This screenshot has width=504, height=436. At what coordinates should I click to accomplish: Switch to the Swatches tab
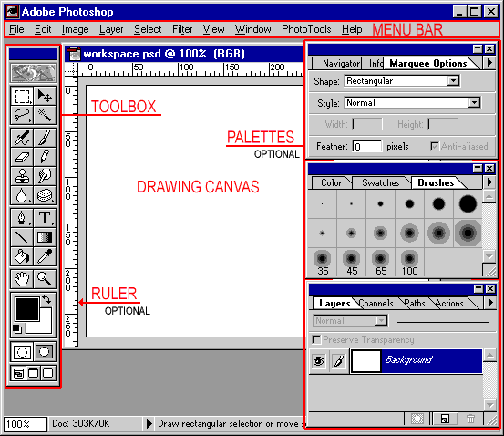(381, 182)
